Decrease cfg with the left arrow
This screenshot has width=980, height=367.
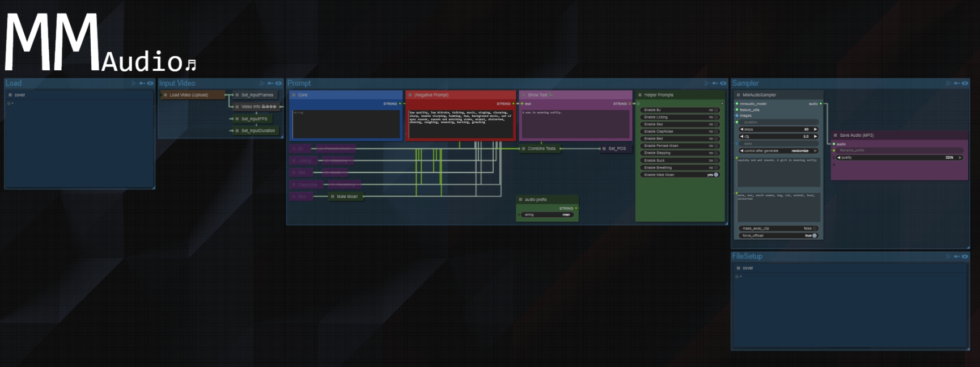[x=741, y=137]
